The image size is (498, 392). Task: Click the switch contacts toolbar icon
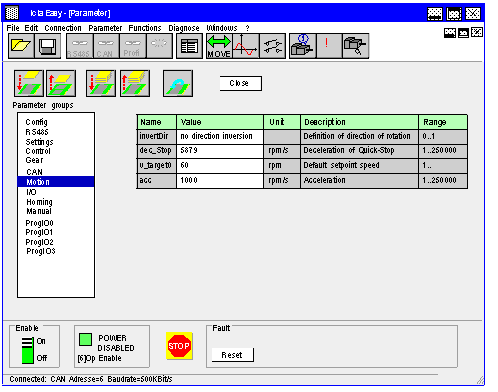tap(272, 46)
